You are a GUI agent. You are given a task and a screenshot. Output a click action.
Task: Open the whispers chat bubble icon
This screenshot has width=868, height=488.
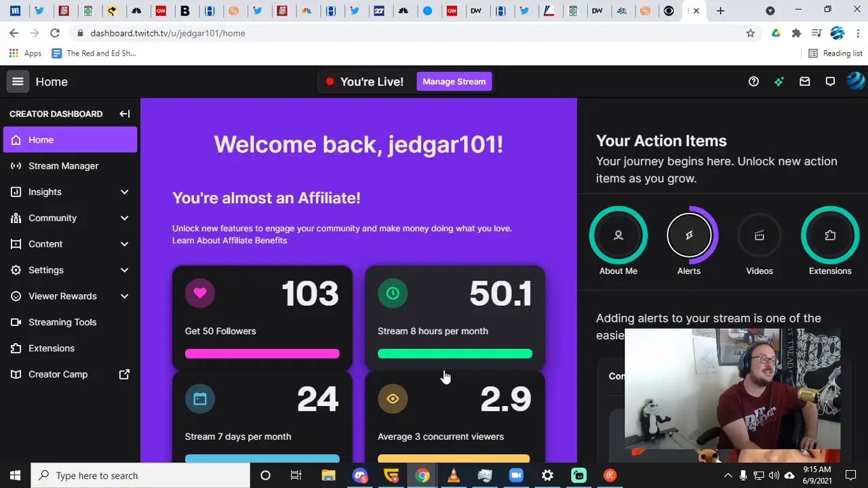(830, 81)
